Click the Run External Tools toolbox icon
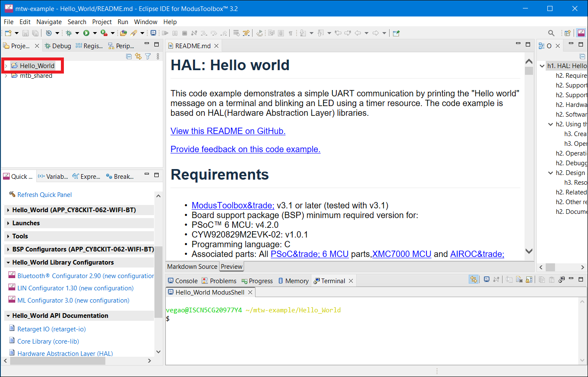The image size is (588, 377). pos(104,33)
